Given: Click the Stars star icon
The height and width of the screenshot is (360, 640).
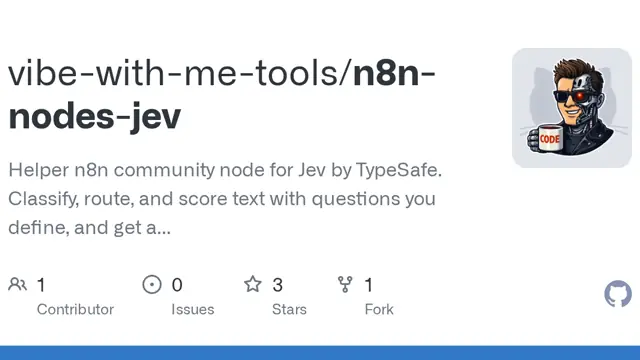Looking at the screenshot, I should (253, 284).
